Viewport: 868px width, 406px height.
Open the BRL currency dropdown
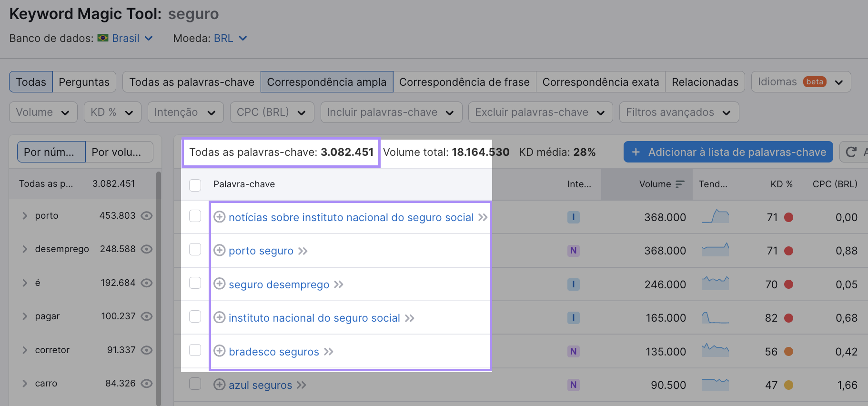click(x=231, y=38)
